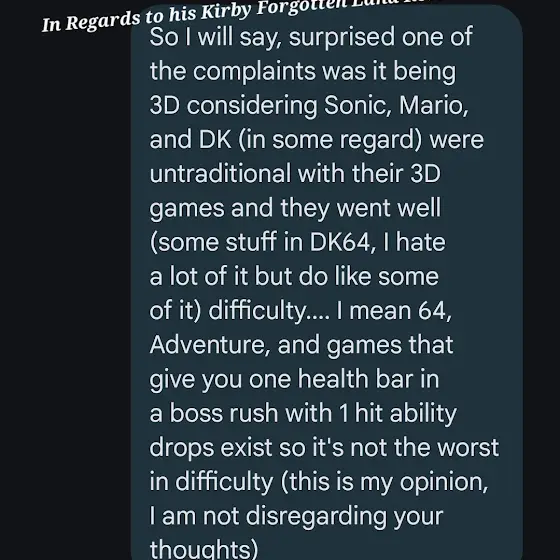The width and height of the screenshot is (560, 560).
Task: Click the word 'difficulty....' before 'I mean 64'
Action: 269,311
